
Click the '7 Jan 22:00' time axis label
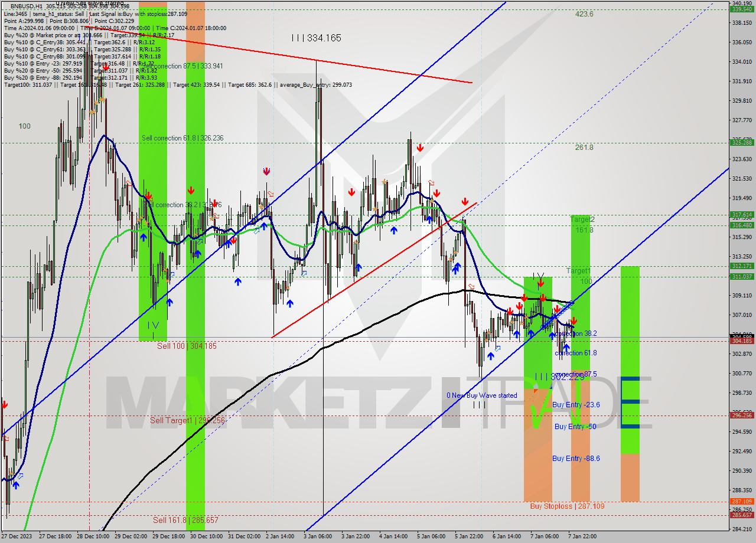coord(583,537)
